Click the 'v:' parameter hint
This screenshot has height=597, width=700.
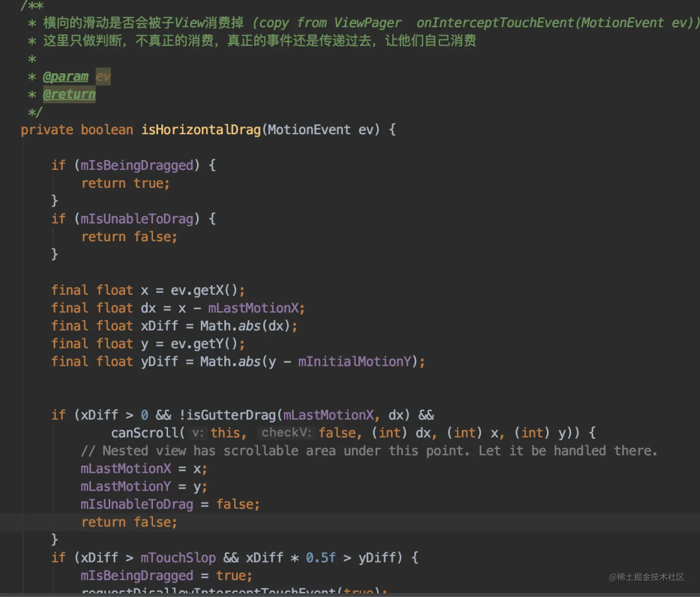[x=197, y=433]
